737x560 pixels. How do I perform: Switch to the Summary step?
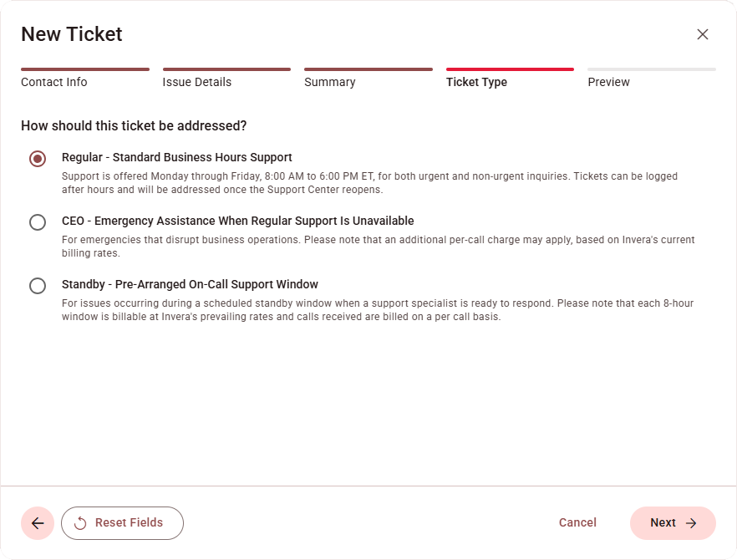(x=330, y=82)
